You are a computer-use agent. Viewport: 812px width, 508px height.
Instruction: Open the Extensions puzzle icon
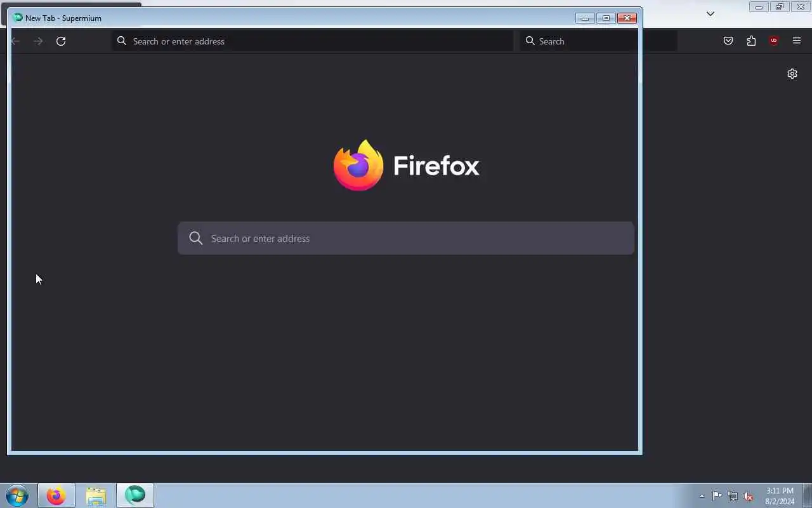point(751,41)
